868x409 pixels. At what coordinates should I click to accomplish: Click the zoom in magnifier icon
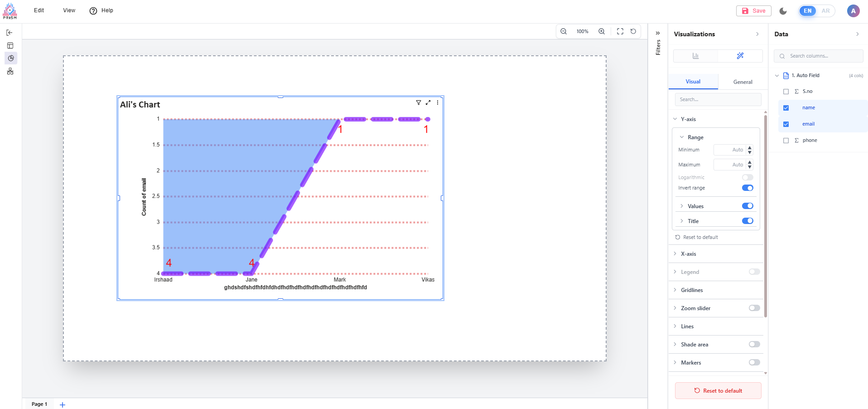[602, 31]
